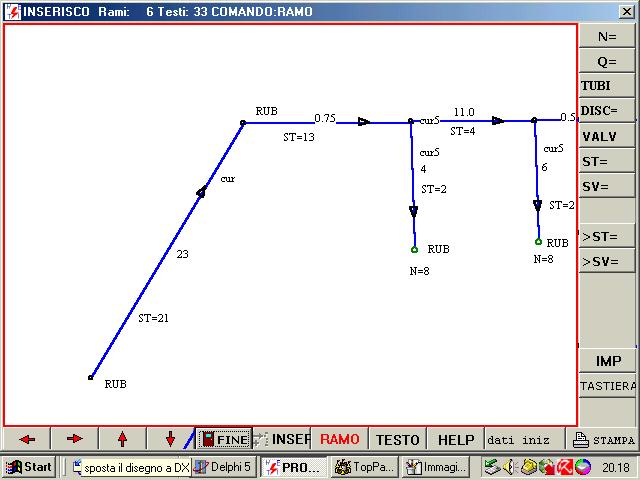Click the 11.0 value label
Screen dimensions: 640x480
click(464, 112)
